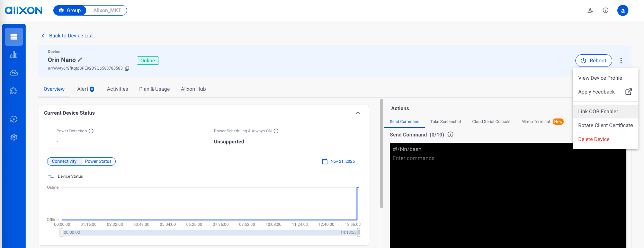Open the Allxon_MKT group selector
Image resolution: width=644 pixels, height=248 pixels.
107,10
